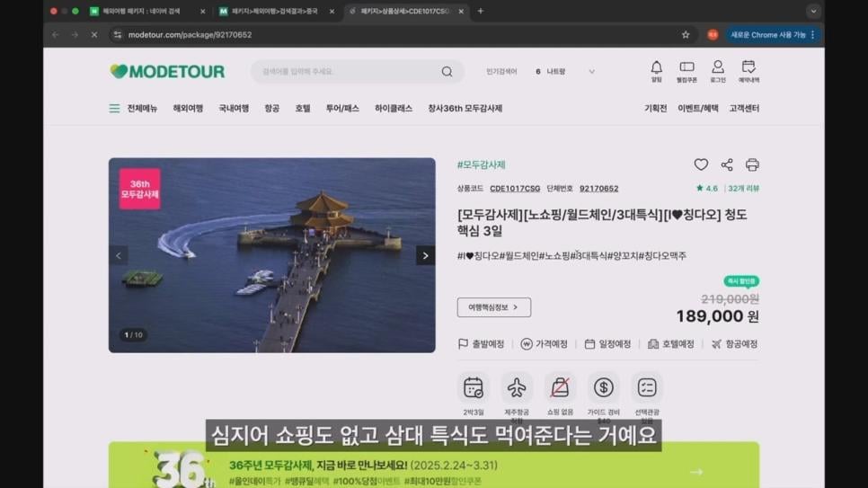Click the search magnifier icon
The width and height of the screenshot is (868, 488).
[x=447, y=72]
